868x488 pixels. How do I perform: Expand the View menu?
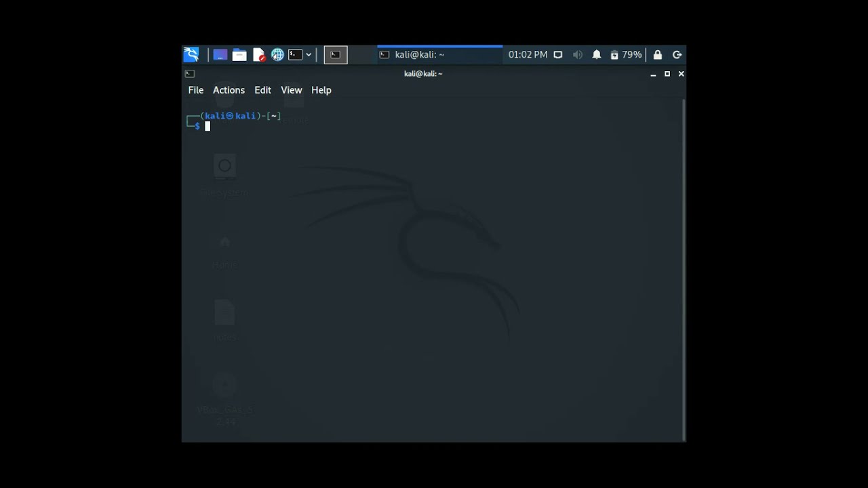click(x=292, y=90)
